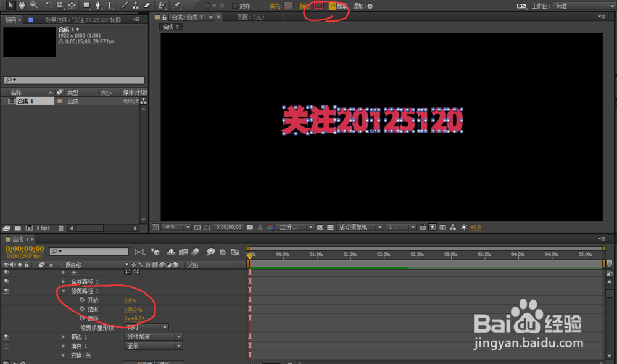The image size is (617, 364).
Task: Toggle lock on composition viewer tab
Action: point(164,17)
